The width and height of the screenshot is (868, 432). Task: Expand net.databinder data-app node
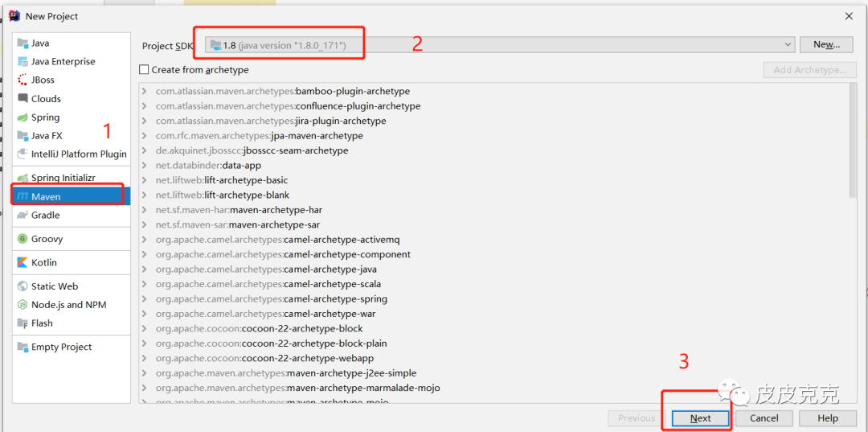point(145,165)
